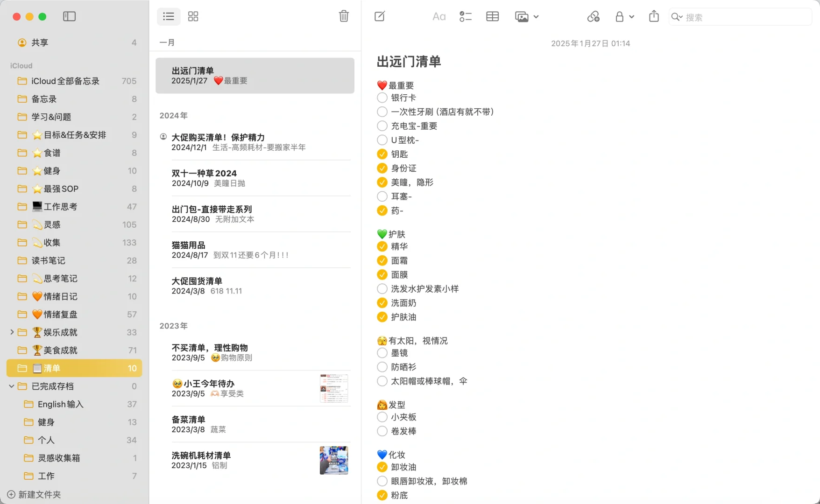Insert a checklist into the note
This screenshot has width=820, height=504.
click(465, 16)
